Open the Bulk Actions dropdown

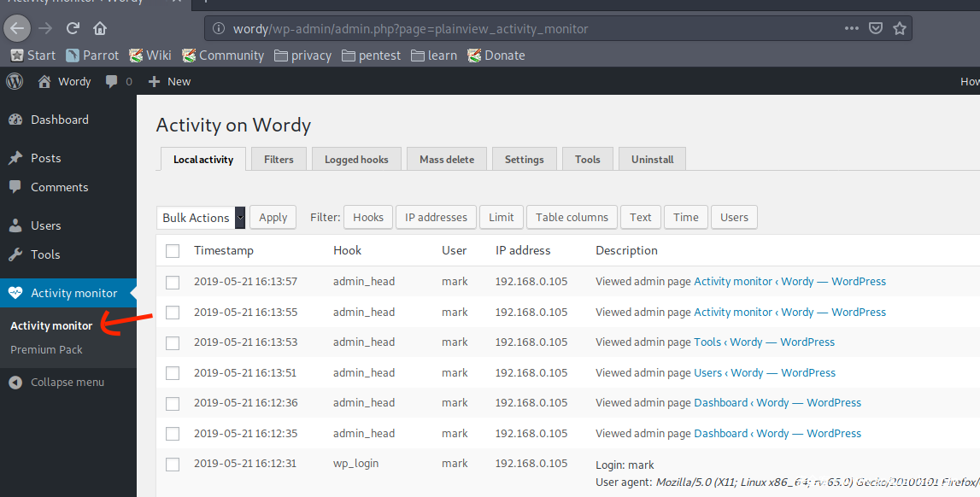point(202,218)
